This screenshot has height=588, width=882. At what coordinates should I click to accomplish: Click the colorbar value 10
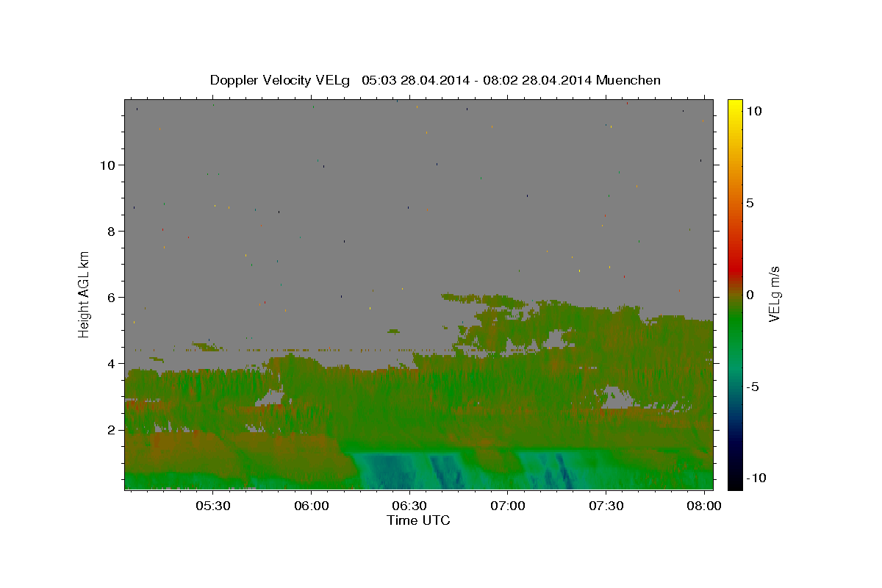coord(753,111)
